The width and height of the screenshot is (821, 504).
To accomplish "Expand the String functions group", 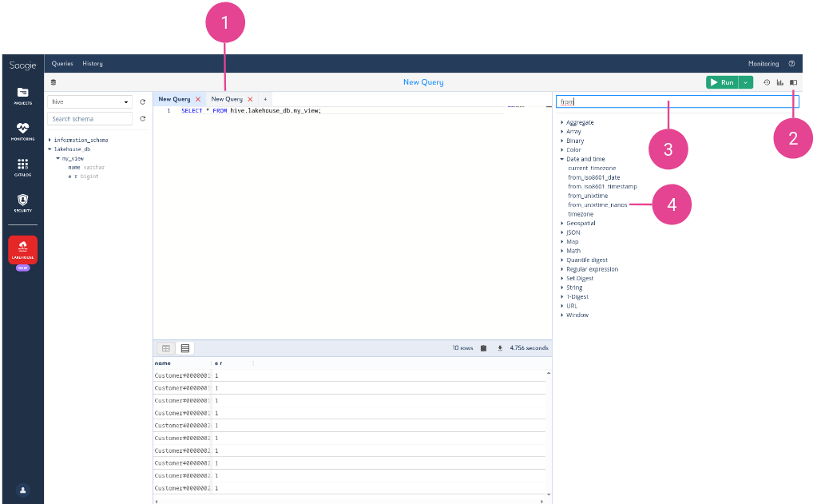I will click(561, 288).
